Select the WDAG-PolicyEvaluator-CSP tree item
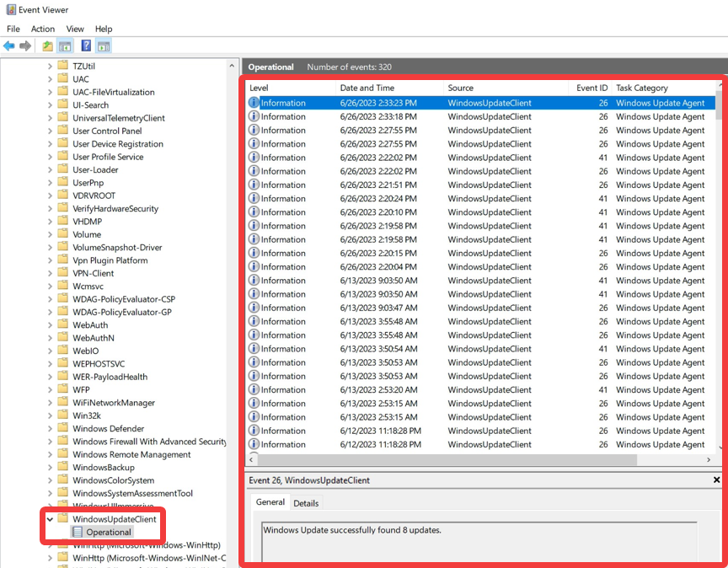The height and width of the screenshot is (568, 728). pos(124,299)
